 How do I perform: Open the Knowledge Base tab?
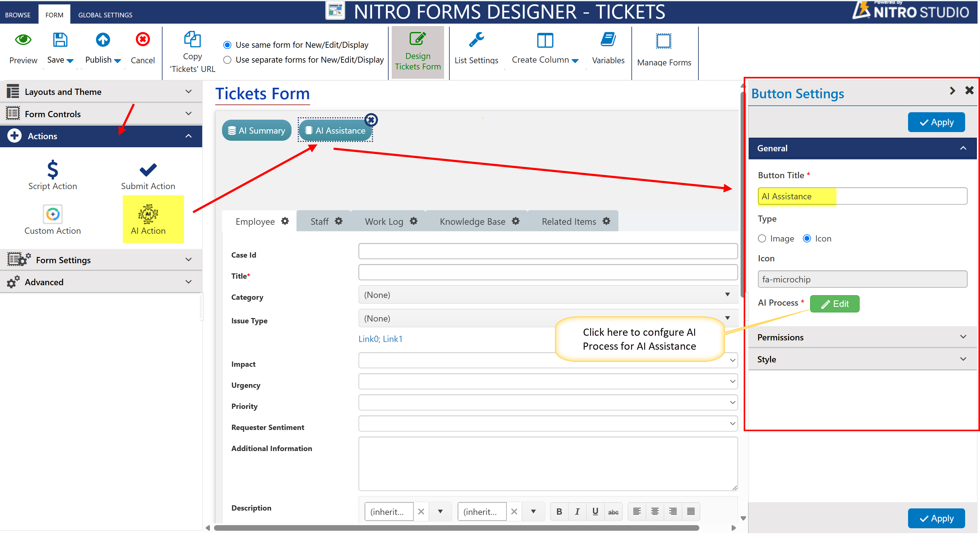[472, 221]
